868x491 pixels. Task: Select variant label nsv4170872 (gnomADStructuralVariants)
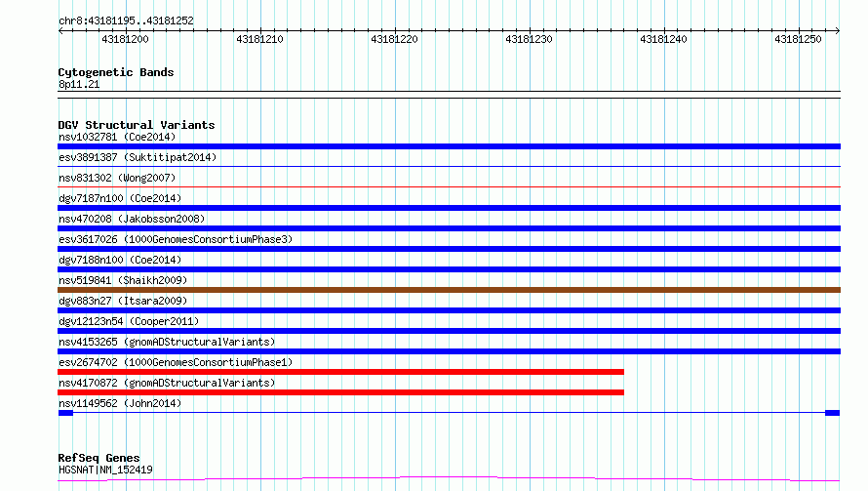click(x=167, y=383)
